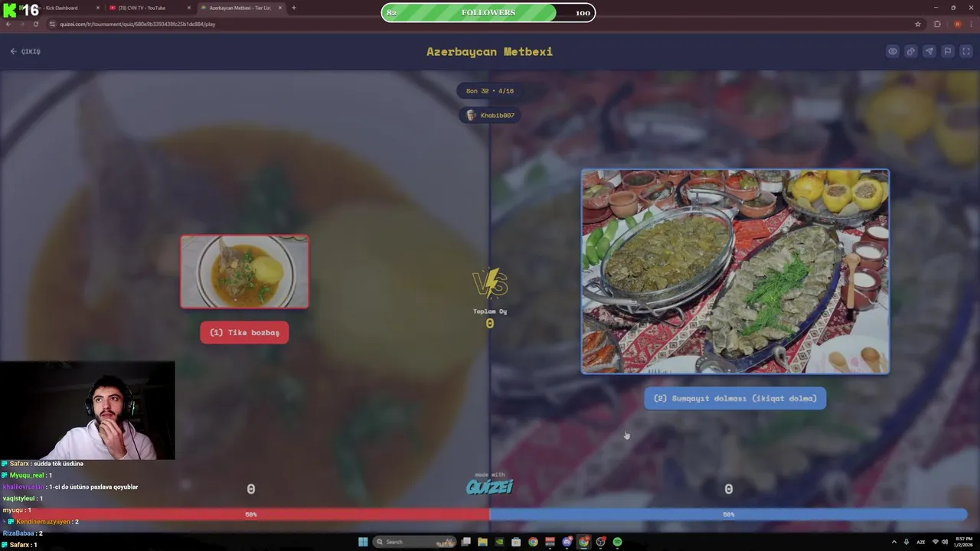980x551 pixels.
Task: Click the microphone tray icon
Action: point(906,542)
